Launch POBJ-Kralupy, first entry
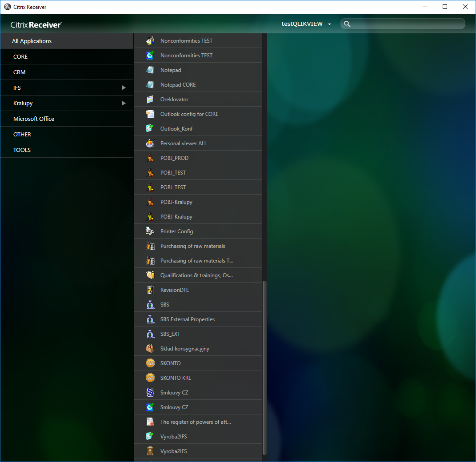 [x=198, y=202]
